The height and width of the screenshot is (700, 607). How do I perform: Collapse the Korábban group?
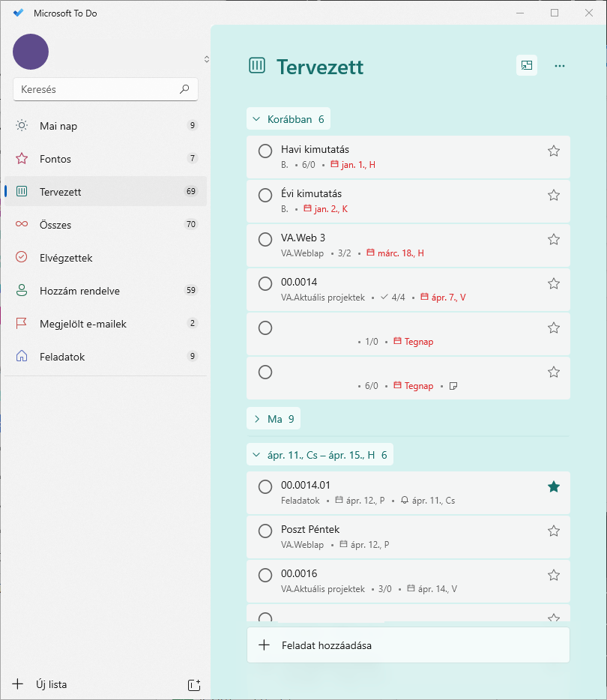click(x=257, y=119)
